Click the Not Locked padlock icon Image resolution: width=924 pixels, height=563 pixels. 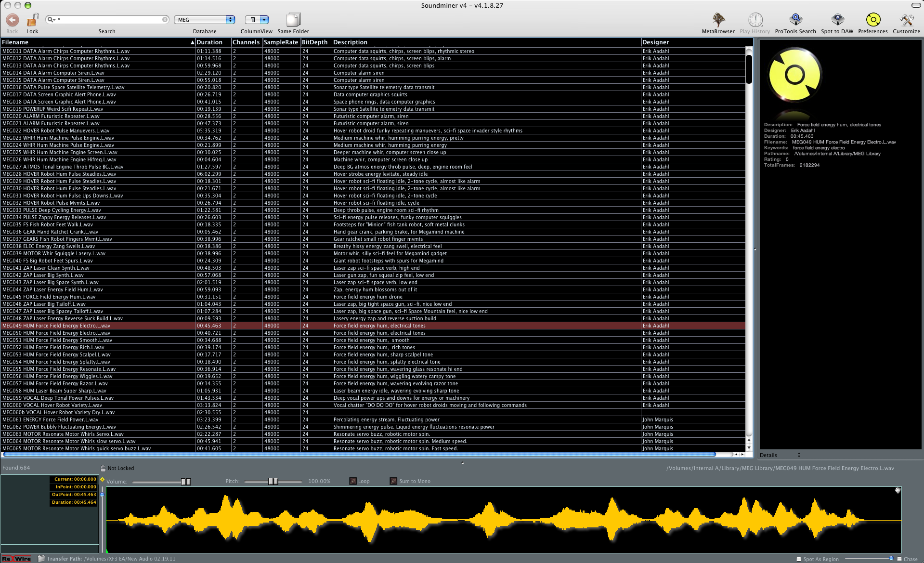[x=103, y=468]
